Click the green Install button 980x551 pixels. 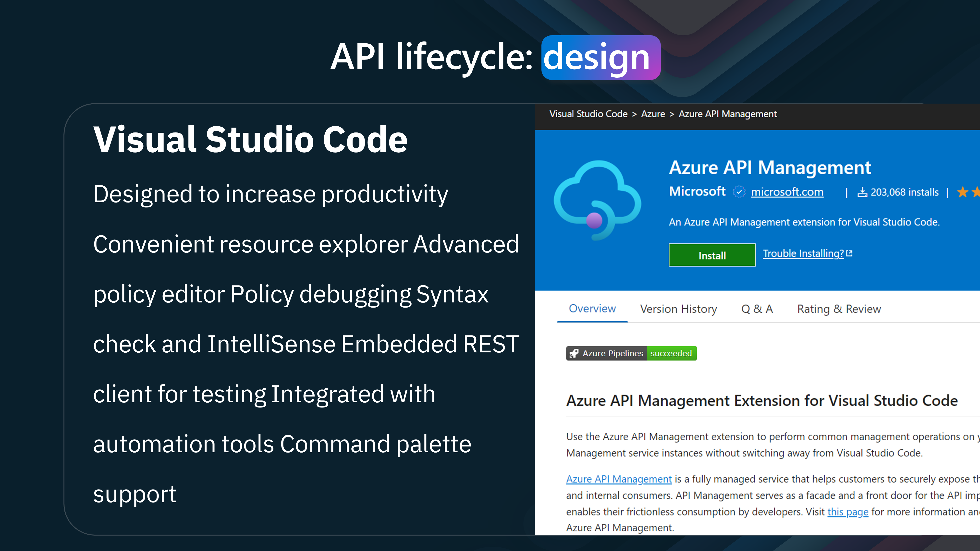(712, 255)
